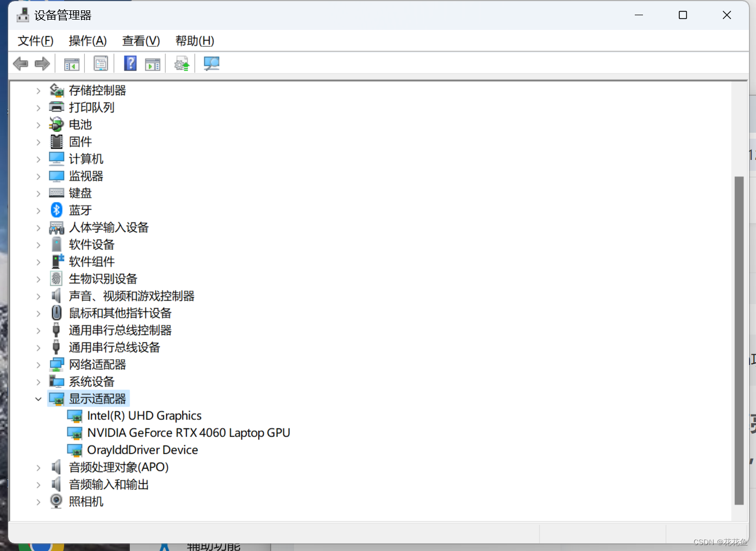Click the 设备管理器 title bar icon
This screenshot has height=551, width=756.
23,15
